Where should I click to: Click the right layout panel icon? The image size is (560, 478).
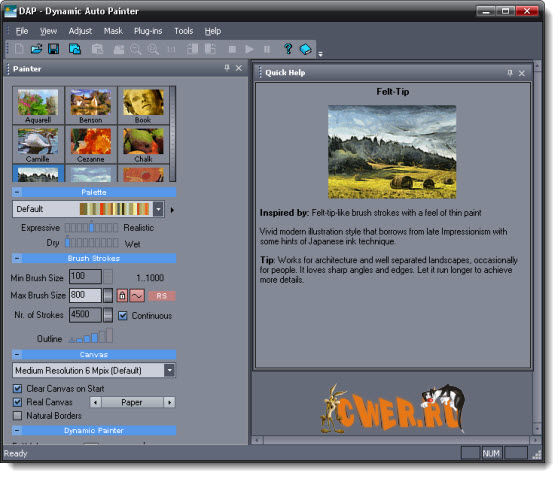point(210,49)
